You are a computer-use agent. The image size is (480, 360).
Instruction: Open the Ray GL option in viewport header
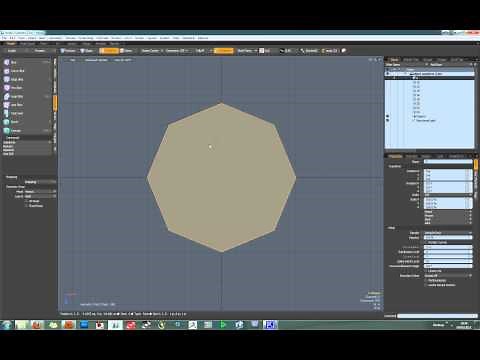point(122,60)
